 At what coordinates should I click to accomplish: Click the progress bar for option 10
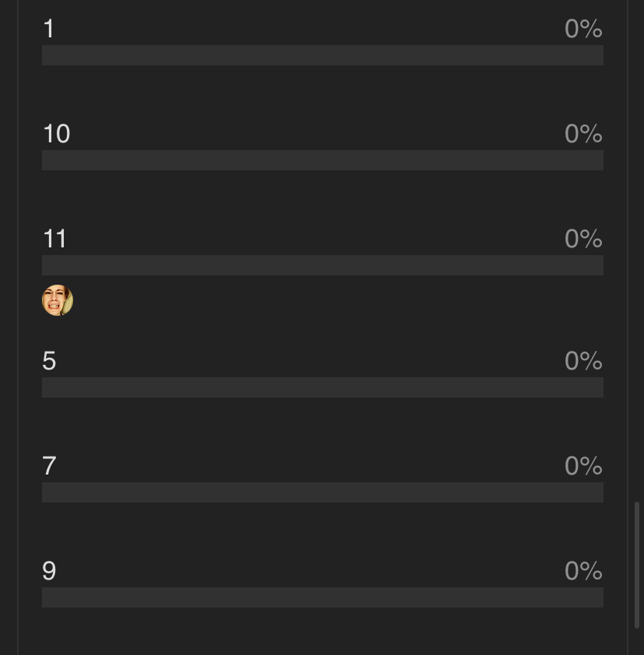coord(323,160)
